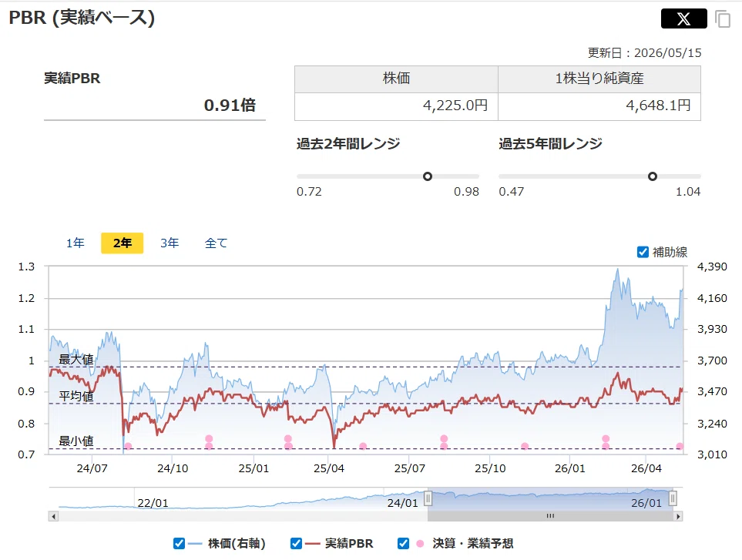Click the 0.91倍 PBR value

click(x=230, y=105)
